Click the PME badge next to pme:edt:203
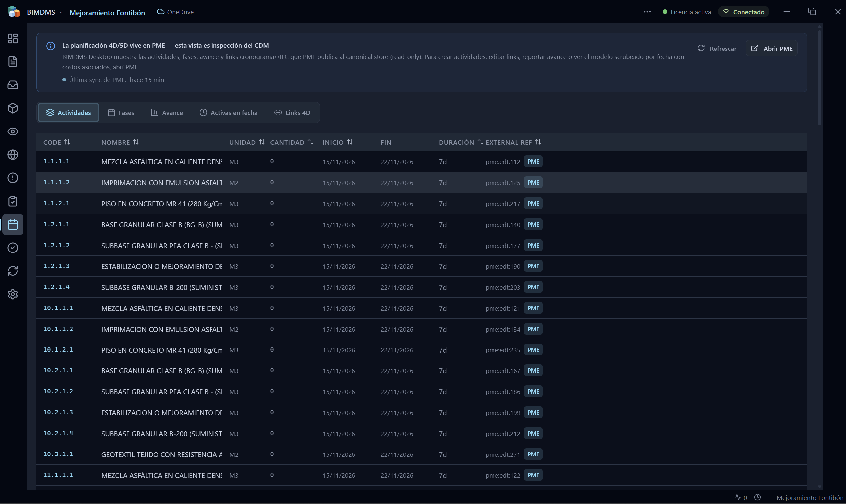Image resolution: width=846 pixels, height=504 pixels. (x=533, y=287)
